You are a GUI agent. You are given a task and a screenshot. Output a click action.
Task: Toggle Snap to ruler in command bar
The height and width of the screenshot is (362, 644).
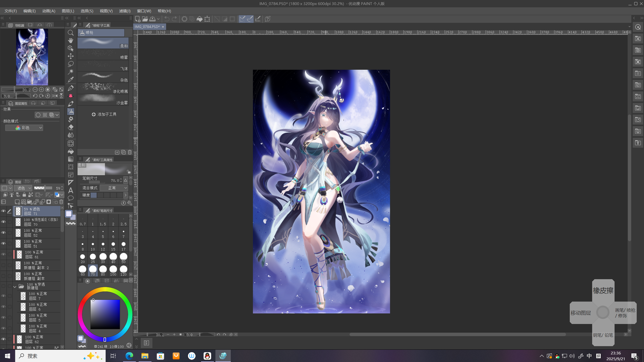242,19
